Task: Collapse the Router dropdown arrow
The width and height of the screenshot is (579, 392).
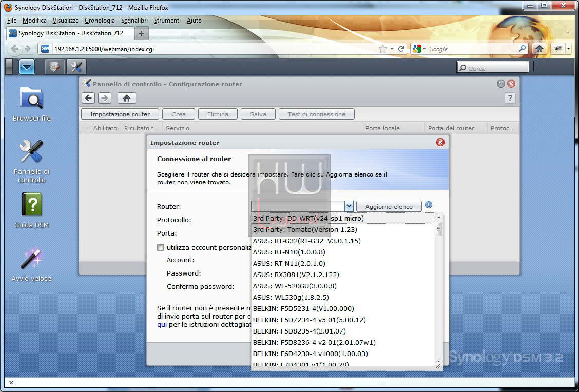Action: tap(349, 206)
